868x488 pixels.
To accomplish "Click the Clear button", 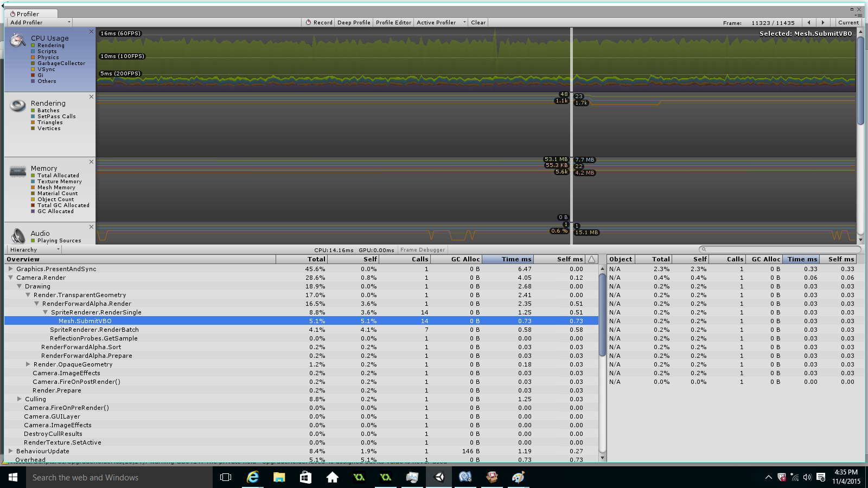I will pyautogui.click(x=478, y=23).
